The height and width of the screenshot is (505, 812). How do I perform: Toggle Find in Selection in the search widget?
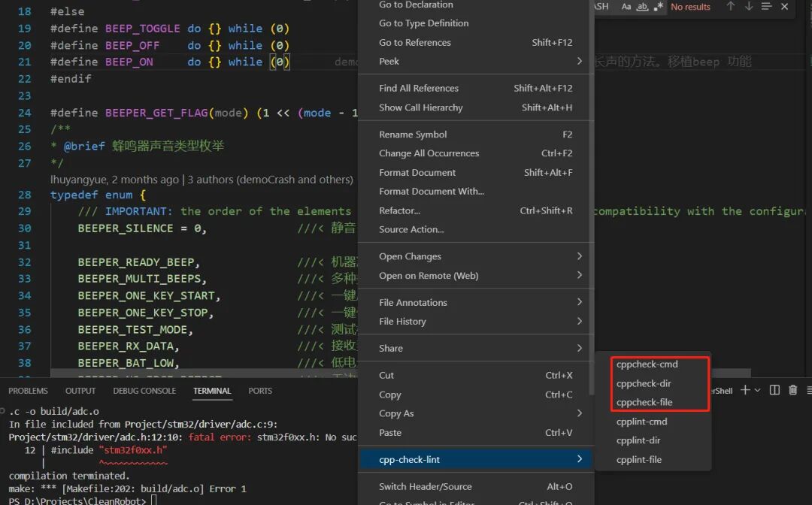click(x=766, y=7)
